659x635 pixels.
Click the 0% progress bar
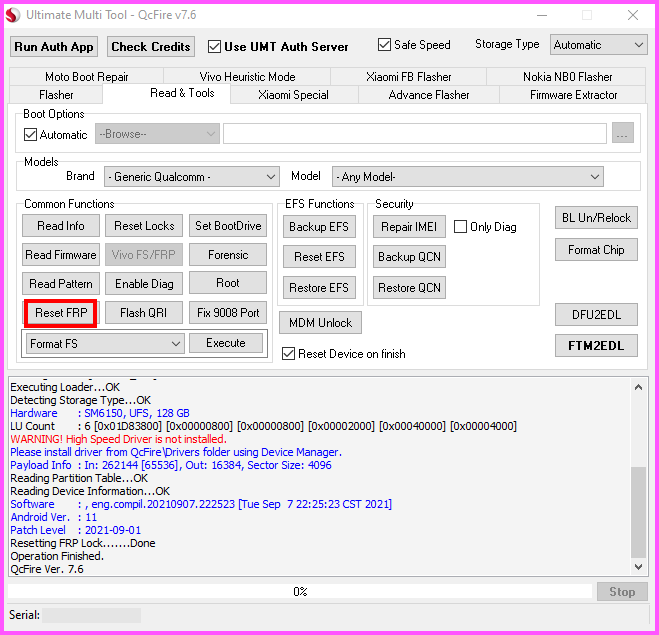[x=300, y=592]
